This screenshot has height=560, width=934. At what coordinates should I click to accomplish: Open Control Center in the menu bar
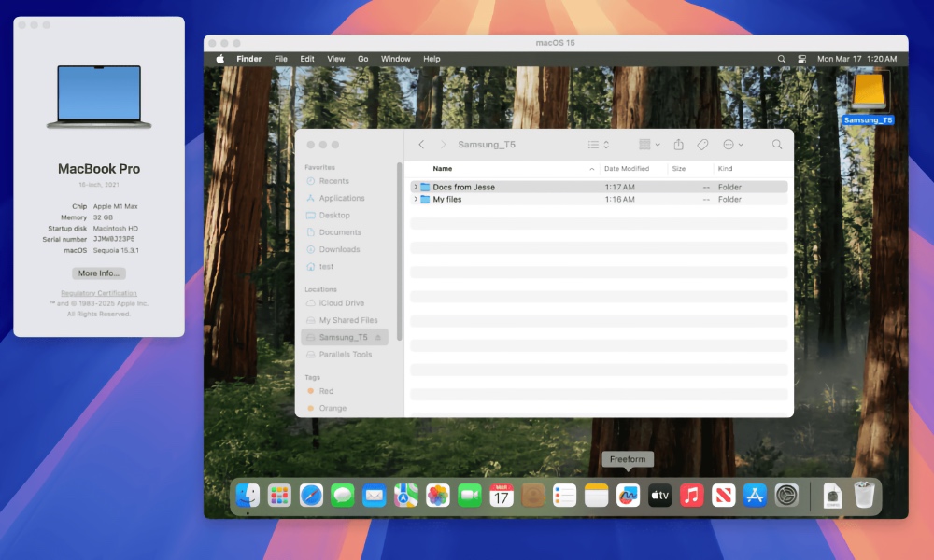click(x=802, y=59)
